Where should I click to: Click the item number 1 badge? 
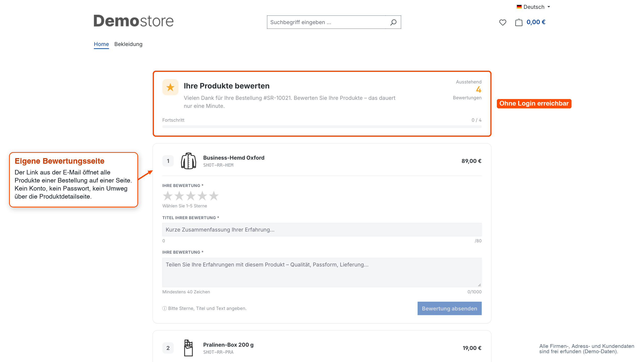click(168, 161)
